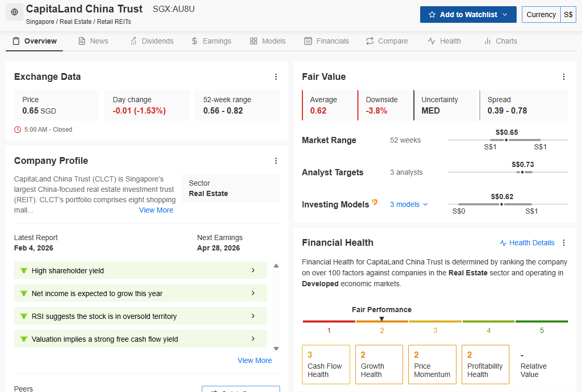Expand the 3 models dropdown
582x392 pixels.
tap(409, 204)
